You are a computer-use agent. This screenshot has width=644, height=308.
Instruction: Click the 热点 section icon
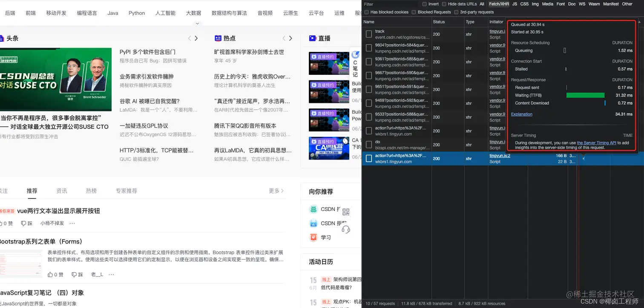[218, 38]
